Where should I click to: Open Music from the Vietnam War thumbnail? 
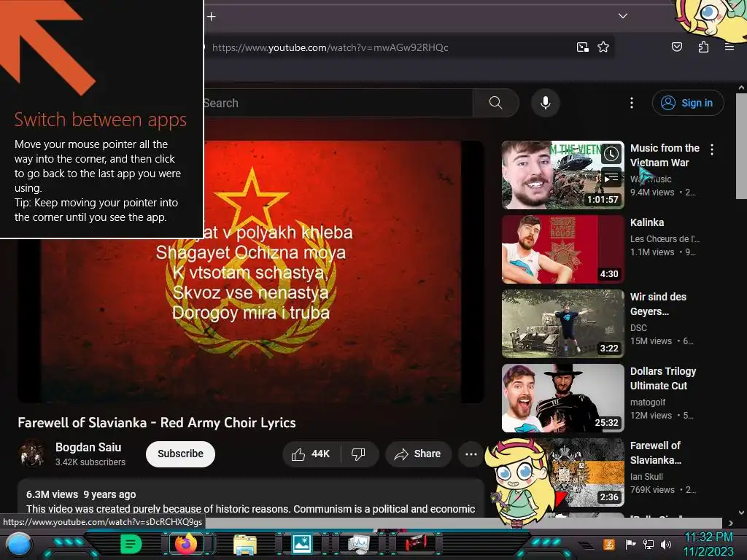(562, 175)
